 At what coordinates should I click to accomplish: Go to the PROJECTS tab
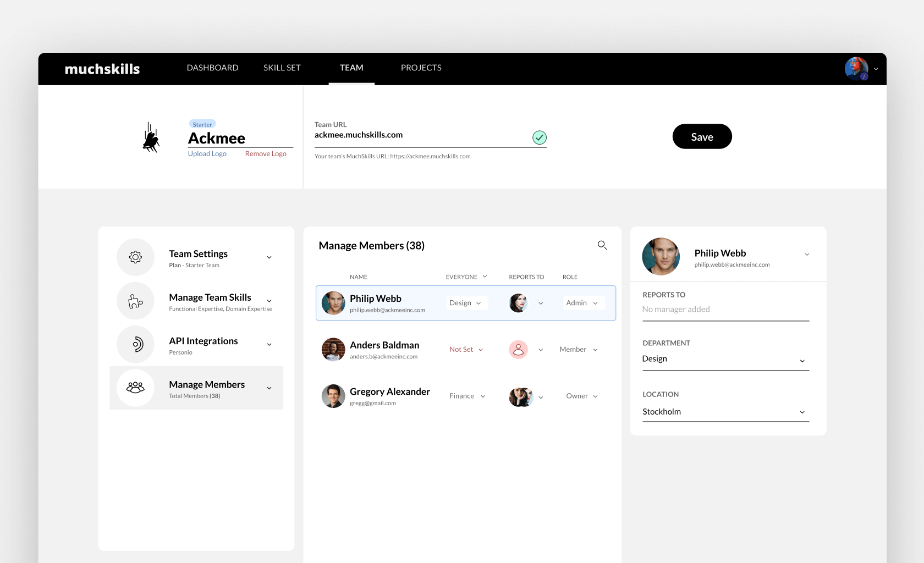[x=421, y=68]
